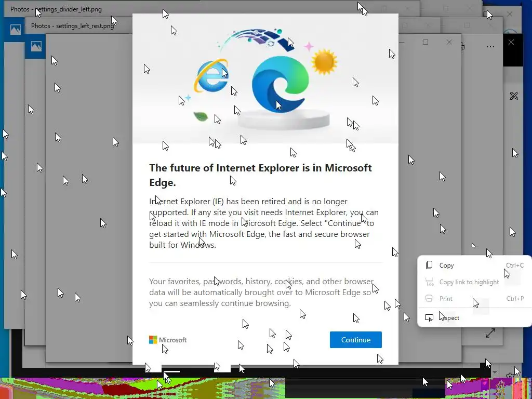
Task: Click the paragraph beginning 'Internet Explorer (IE) has been retired'
Action: (x=264, y=223)
